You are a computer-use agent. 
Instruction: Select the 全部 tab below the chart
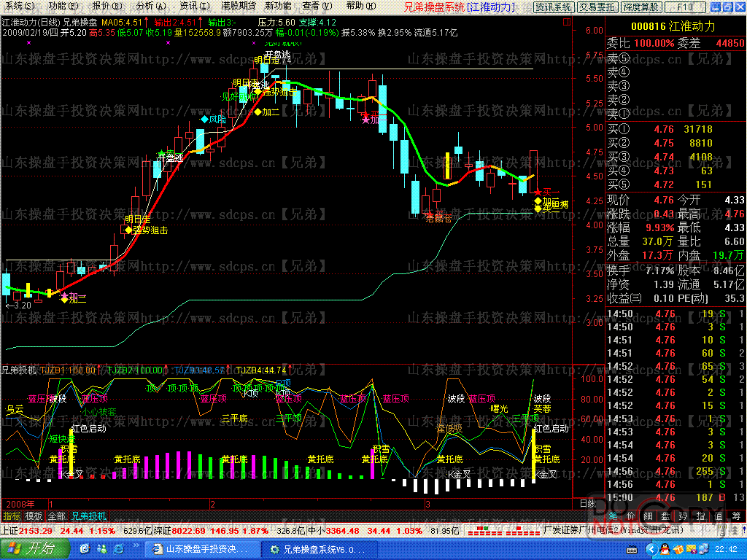point(57,516)
